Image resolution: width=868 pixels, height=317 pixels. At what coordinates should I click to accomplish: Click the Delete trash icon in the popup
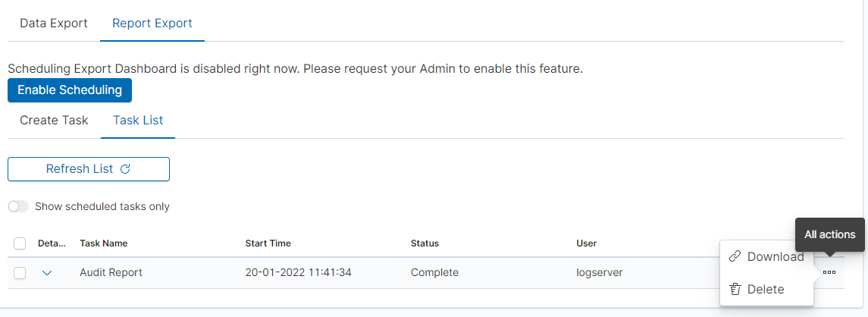click(735, 289)
